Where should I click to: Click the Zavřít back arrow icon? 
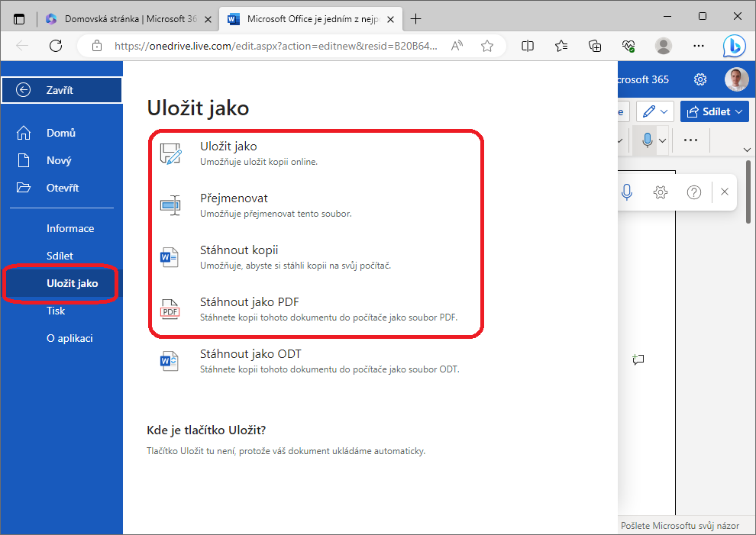(x=23, y=89)
